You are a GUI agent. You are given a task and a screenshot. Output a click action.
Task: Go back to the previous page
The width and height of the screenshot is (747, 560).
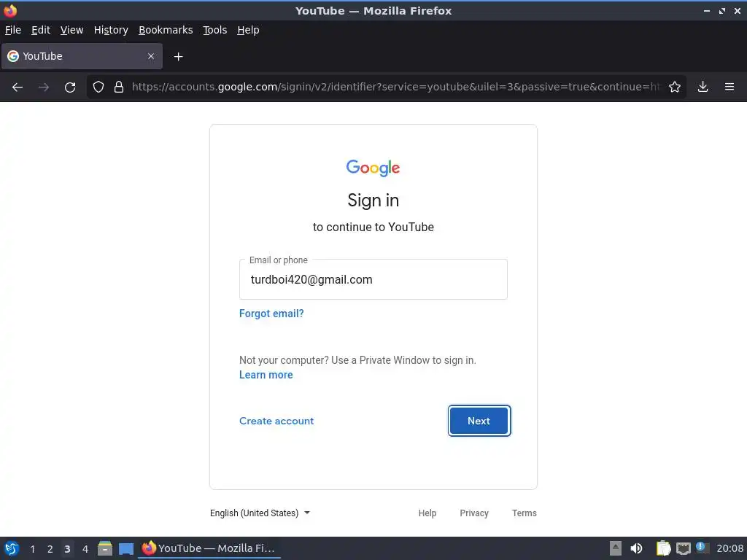click(x=18, y=87)
